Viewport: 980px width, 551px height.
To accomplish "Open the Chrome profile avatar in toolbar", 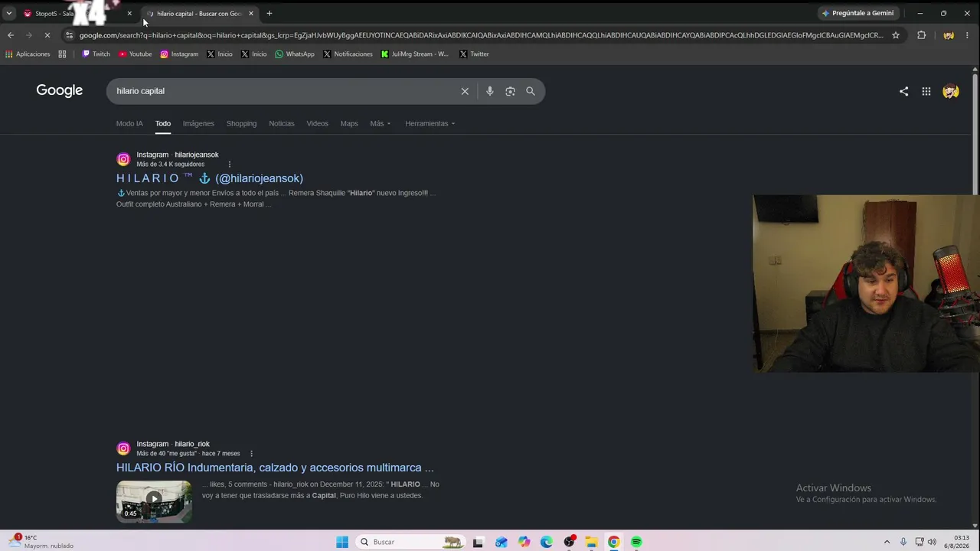I will 949,35.
